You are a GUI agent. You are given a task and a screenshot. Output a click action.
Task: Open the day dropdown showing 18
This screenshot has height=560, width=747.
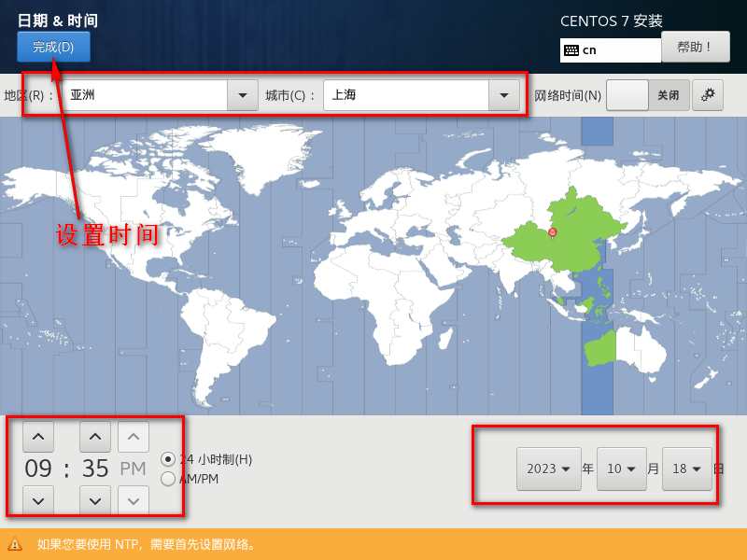click(x=686, y=469)
